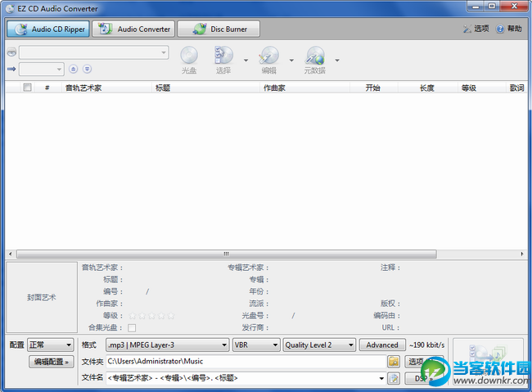The width and height of the screenshot is (532, 392).
Task: Click the 流派 genre metadata field
Action: (319, 304)
